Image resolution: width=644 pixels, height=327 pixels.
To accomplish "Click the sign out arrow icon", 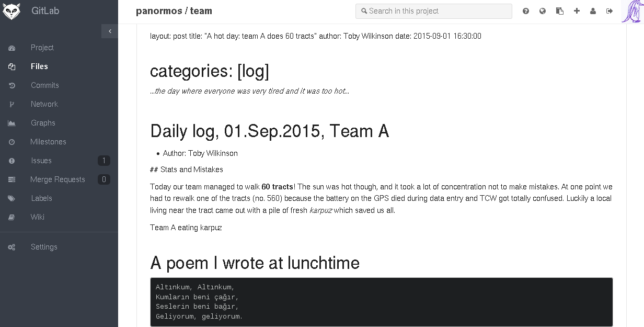I will (609, 11).
